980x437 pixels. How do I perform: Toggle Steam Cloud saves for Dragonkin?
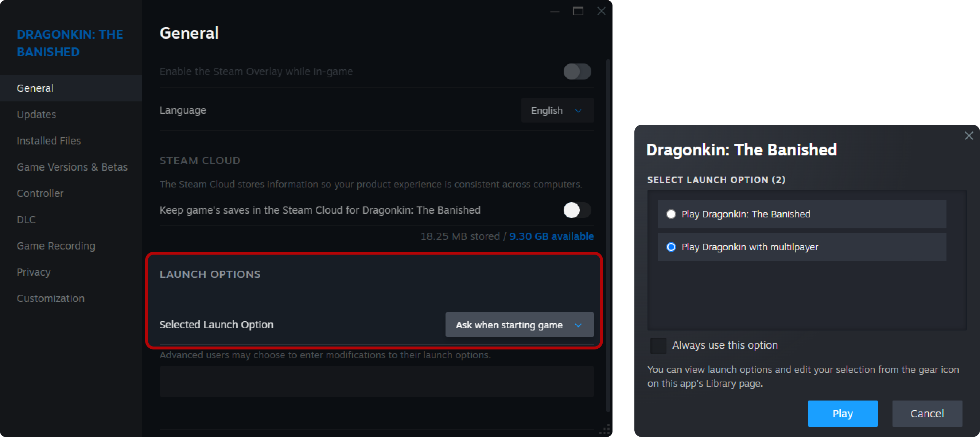[577, 210]
